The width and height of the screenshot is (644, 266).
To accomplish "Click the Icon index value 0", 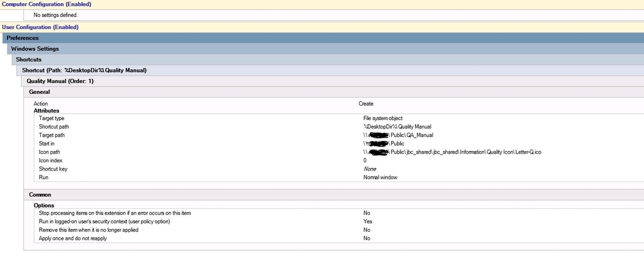I will click(365, 160).
